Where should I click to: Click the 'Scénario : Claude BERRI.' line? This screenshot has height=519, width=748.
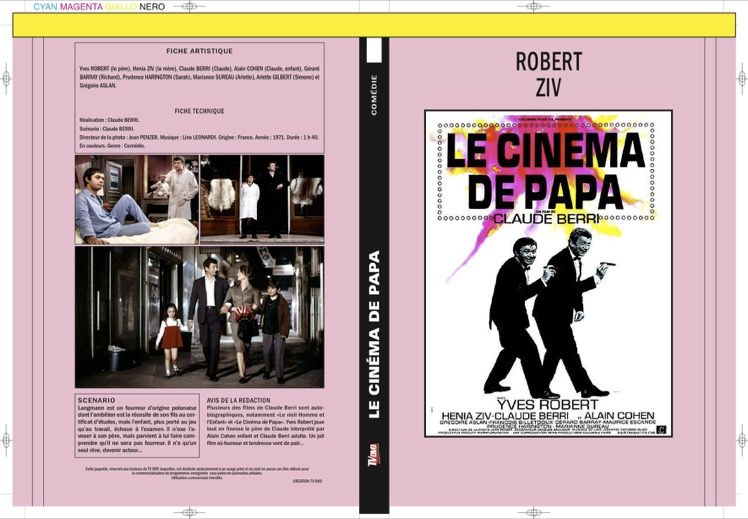tap(106, 129)
